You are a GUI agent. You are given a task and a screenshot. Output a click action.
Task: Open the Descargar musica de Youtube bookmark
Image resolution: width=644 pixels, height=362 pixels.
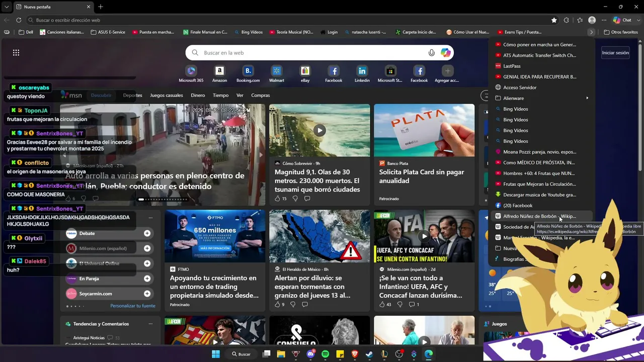click(x=540, y=195)
